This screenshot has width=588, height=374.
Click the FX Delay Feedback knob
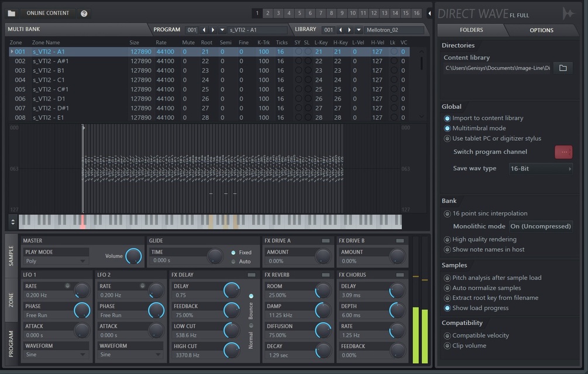(x=231, y=310)
